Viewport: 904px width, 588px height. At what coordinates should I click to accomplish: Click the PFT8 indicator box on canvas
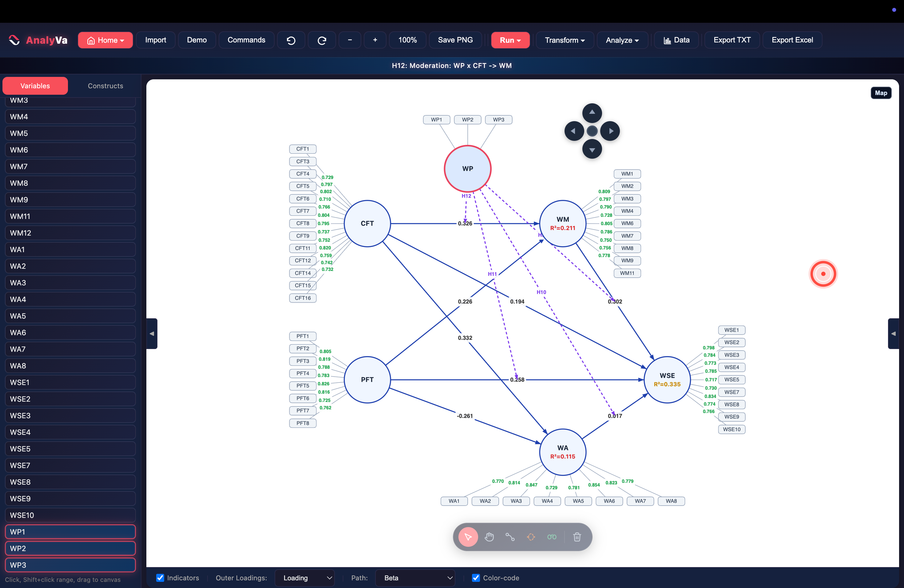pos(303,423)
